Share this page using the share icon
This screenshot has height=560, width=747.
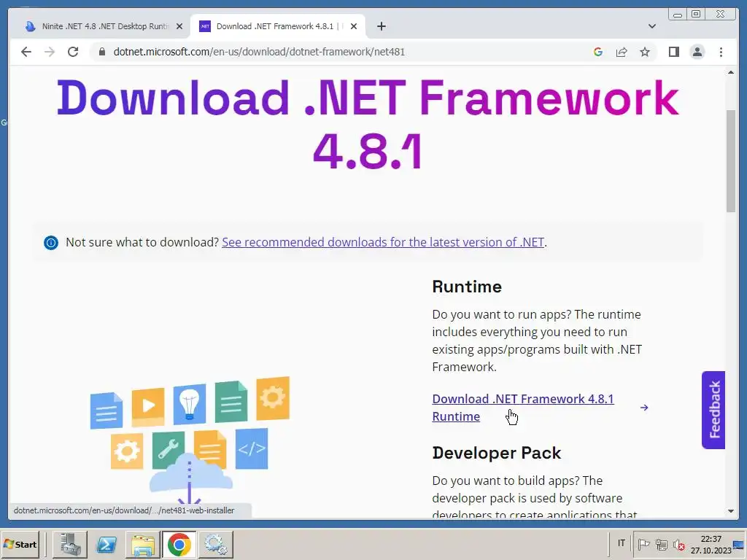point(622,52)
